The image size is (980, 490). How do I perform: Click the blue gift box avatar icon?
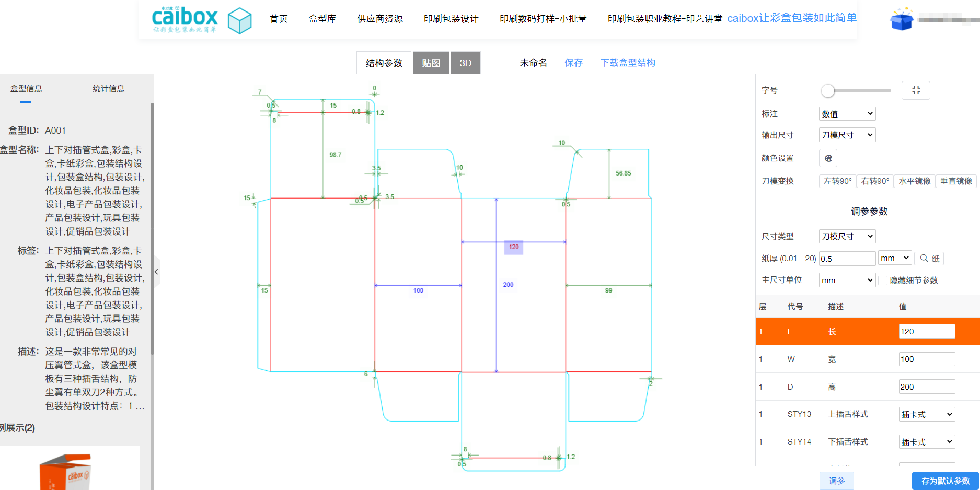(902, 19)
